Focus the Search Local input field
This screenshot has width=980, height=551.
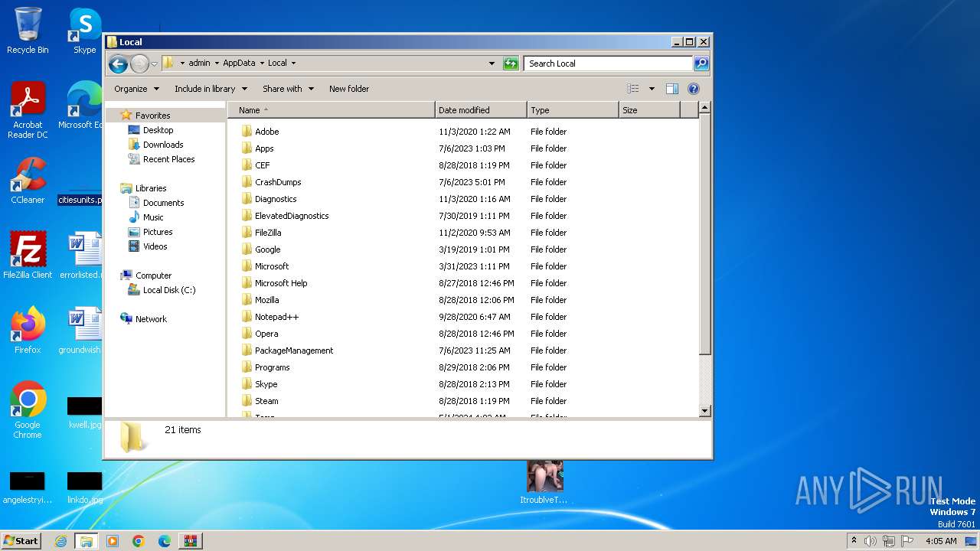point(609,64)
